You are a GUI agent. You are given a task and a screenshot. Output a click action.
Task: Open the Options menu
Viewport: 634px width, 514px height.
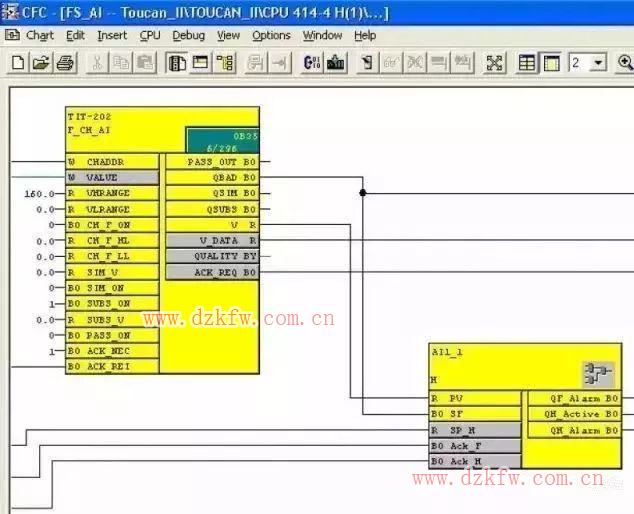click(271, 36)
